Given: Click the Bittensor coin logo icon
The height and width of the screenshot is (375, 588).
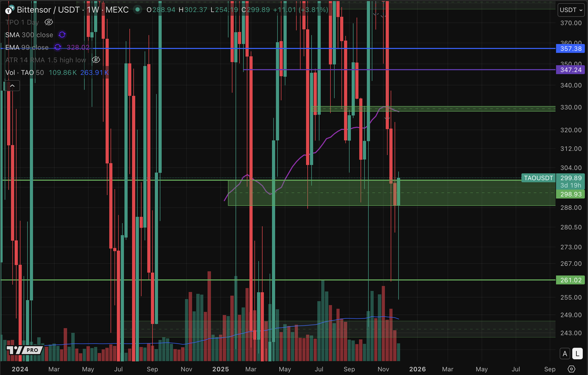Looking at the screenshot, I should click(10, 9).
